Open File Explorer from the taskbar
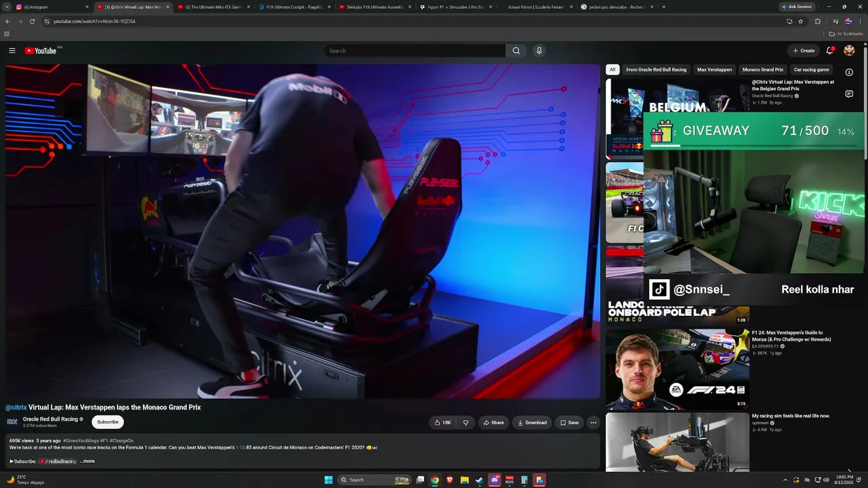The height and width of the screenshot is (488, 868). pyautogui.click(x=465, y=480)
